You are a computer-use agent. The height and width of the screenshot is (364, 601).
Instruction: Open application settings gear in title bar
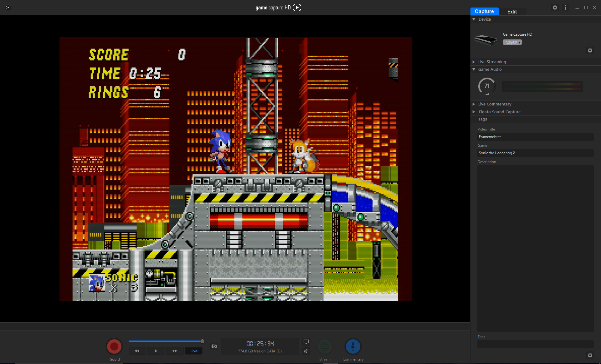coord(555,8)
